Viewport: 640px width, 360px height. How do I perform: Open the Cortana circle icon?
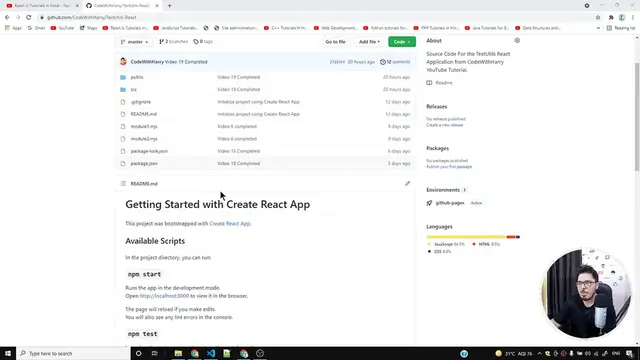(138, 353)
